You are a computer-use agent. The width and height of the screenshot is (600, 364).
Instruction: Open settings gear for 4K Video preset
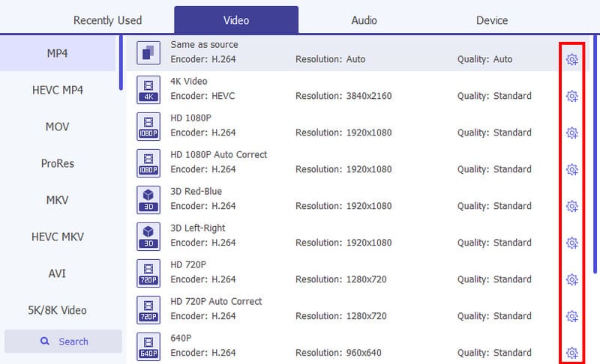click(x=571, y=96)
